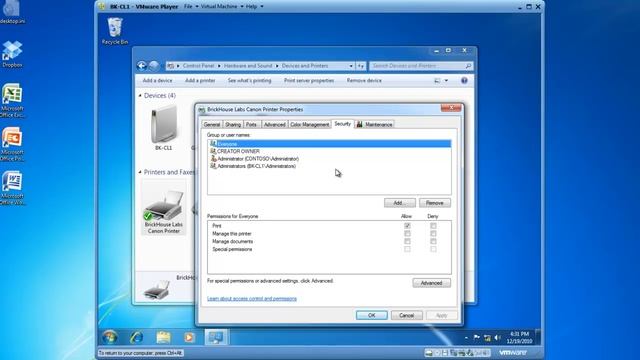640x360 pixels.
Task: Click the search magnifier icon
Action: pos(468,66)
